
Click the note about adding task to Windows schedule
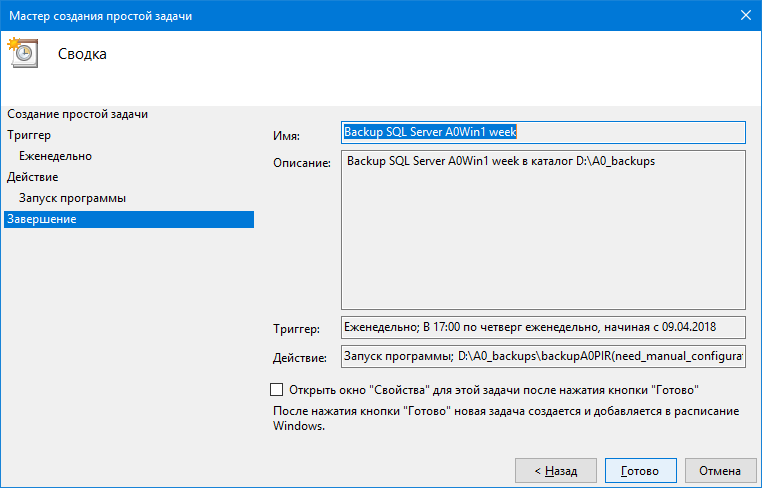pos(506,418)
